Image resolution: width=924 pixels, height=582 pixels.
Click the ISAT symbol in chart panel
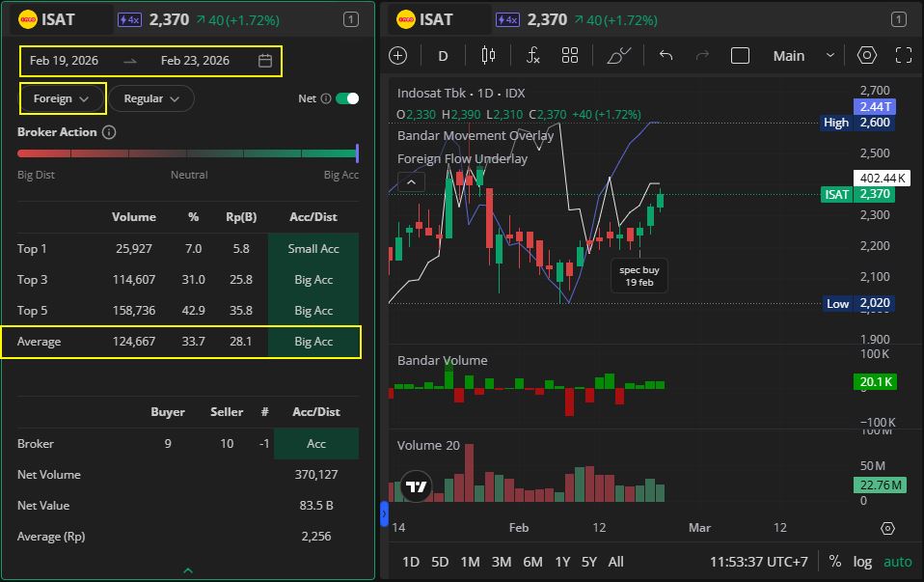coord(436,19)
